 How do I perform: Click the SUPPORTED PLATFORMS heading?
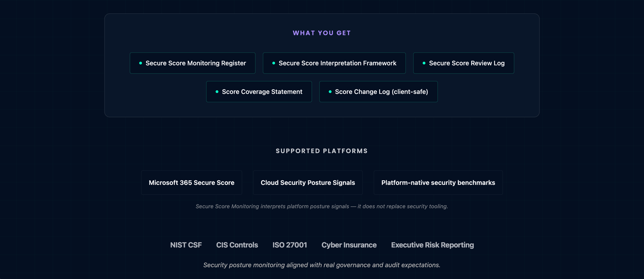click(322, 151)
